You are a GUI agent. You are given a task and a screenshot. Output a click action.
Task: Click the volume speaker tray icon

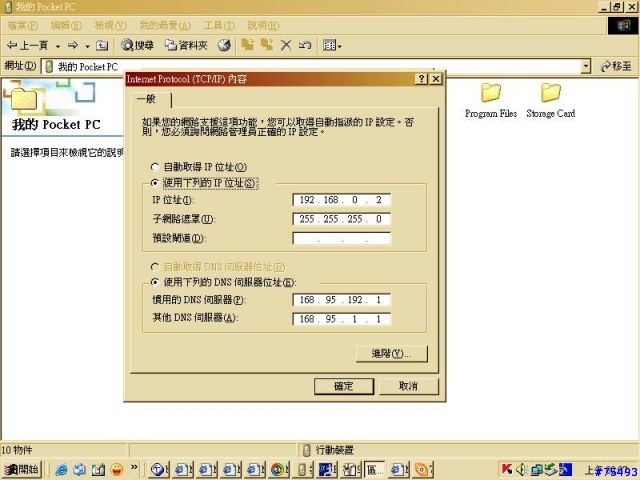521,469
